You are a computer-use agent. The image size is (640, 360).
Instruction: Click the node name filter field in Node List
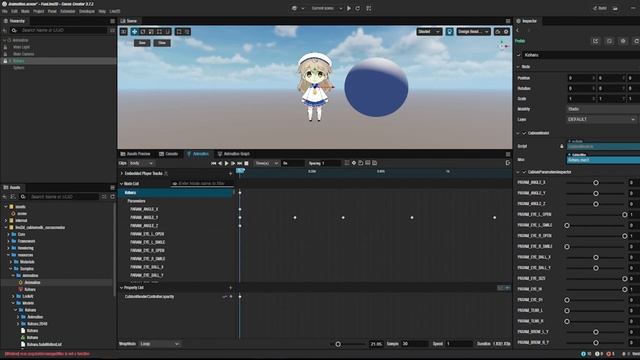pos(202,184)
